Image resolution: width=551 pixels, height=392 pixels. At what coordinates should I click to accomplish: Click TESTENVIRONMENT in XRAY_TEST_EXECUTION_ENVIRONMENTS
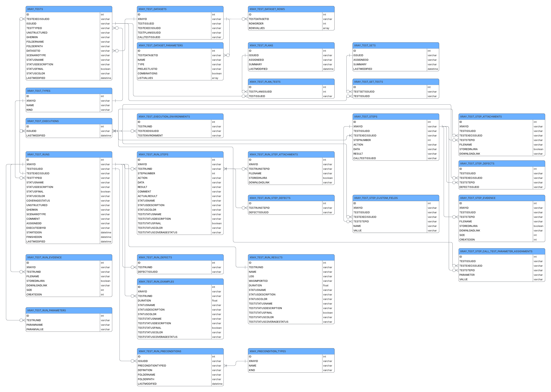(180, 136)
